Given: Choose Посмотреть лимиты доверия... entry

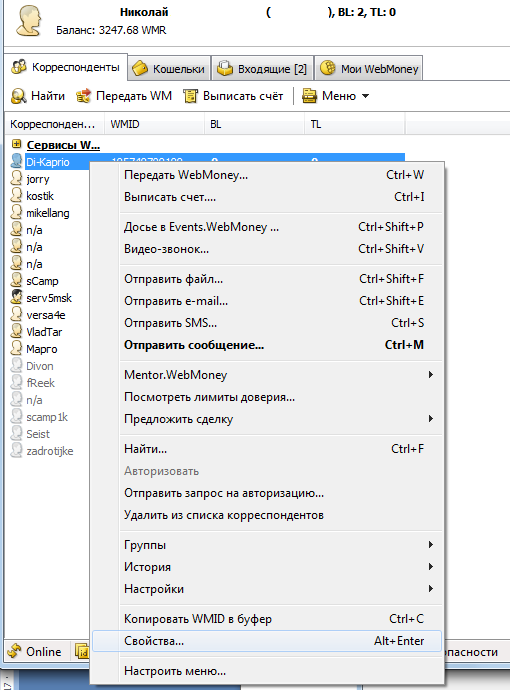Looking at the screenshot, I should [267, 396].
